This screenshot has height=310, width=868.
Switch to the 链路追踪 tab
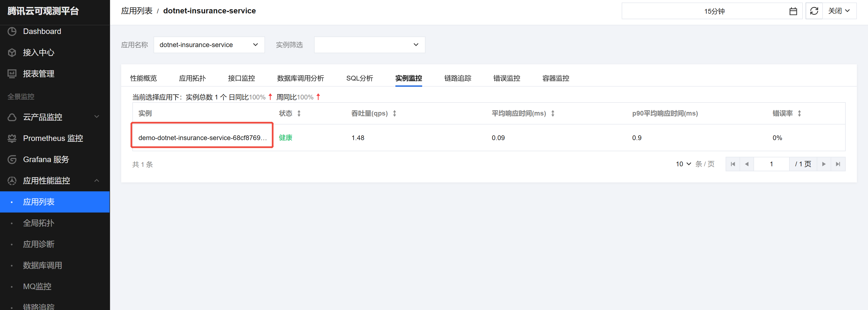click(x=458, y=78)
